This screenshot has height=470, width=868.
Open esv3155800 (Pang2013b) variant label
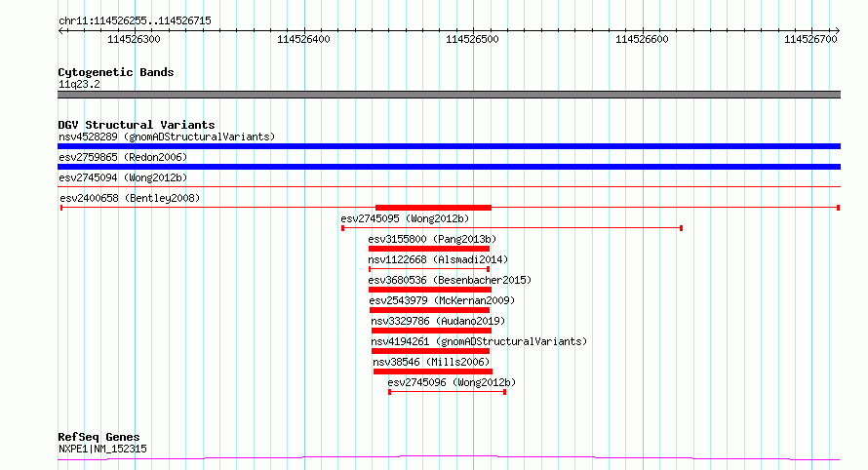[432, 239]
